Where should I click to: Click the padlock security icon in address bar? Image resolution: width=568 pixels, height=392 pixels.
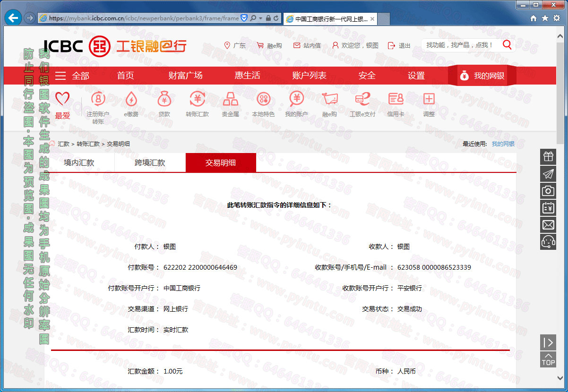tap(268, 18)
